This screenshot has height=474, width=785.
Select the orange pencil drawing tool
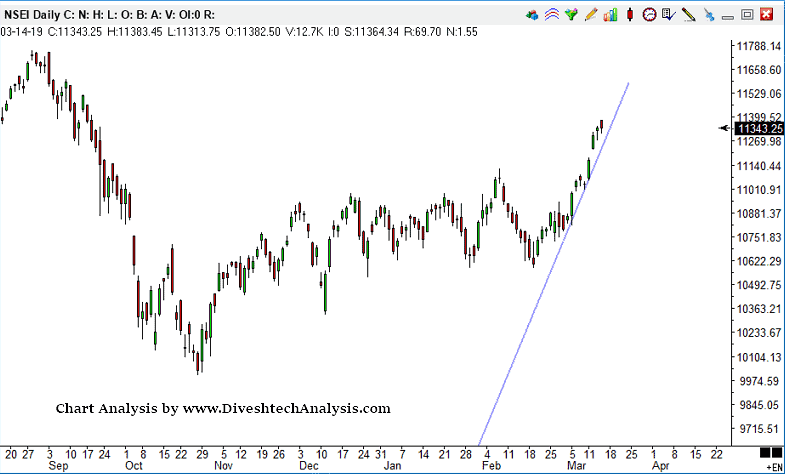[x=591, y=15]
